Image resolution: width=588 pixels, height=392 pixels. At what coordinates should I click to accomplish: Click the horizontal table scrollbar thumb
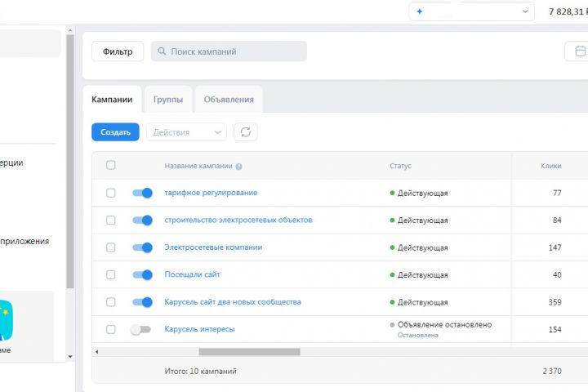249,352
